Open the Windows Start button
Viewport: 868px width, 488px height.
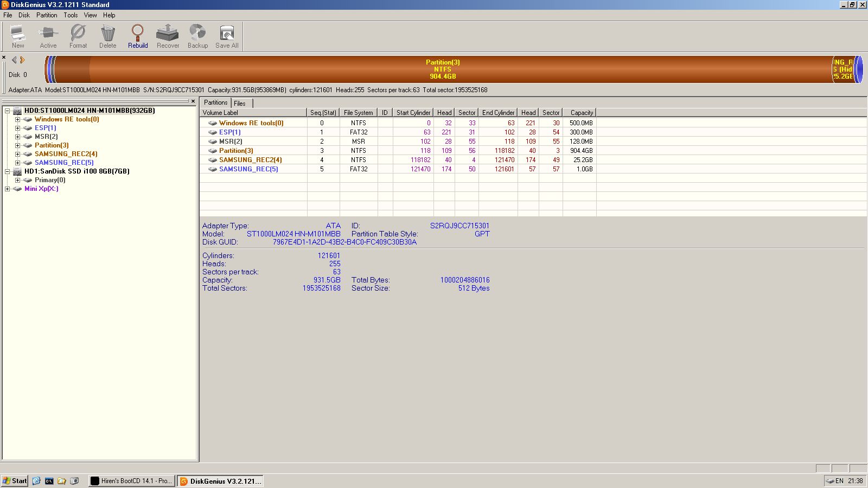(15, 481)
